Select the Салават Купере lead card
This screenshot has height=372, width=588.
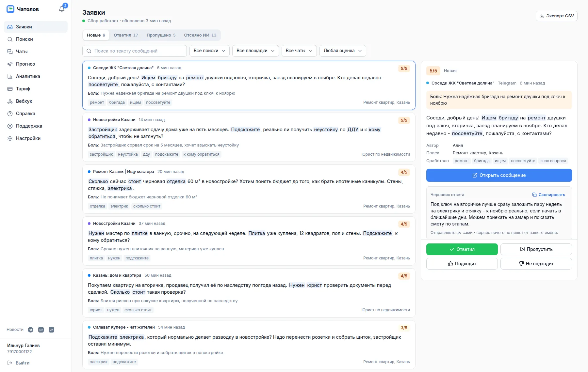[x=249, y=345]
